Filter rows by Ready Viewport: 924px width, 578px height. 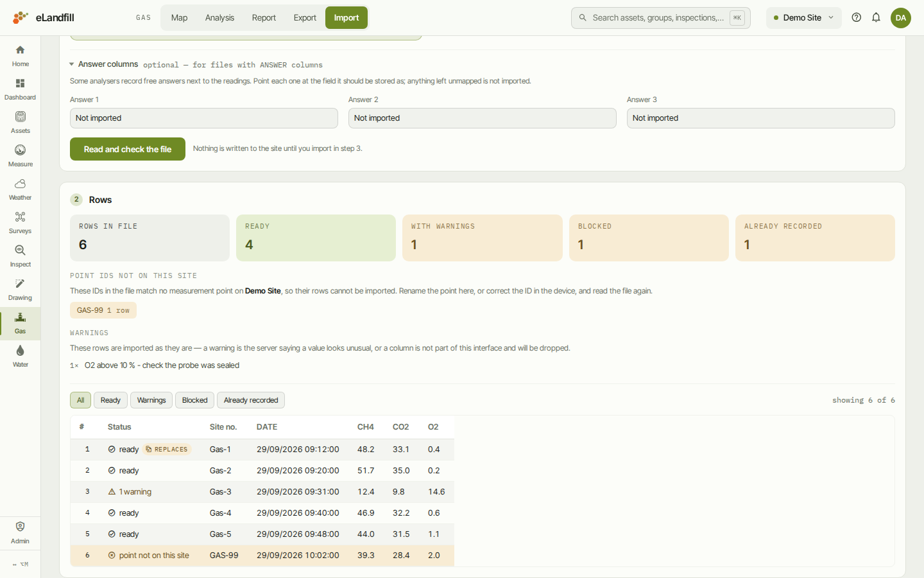click(110, 400)
